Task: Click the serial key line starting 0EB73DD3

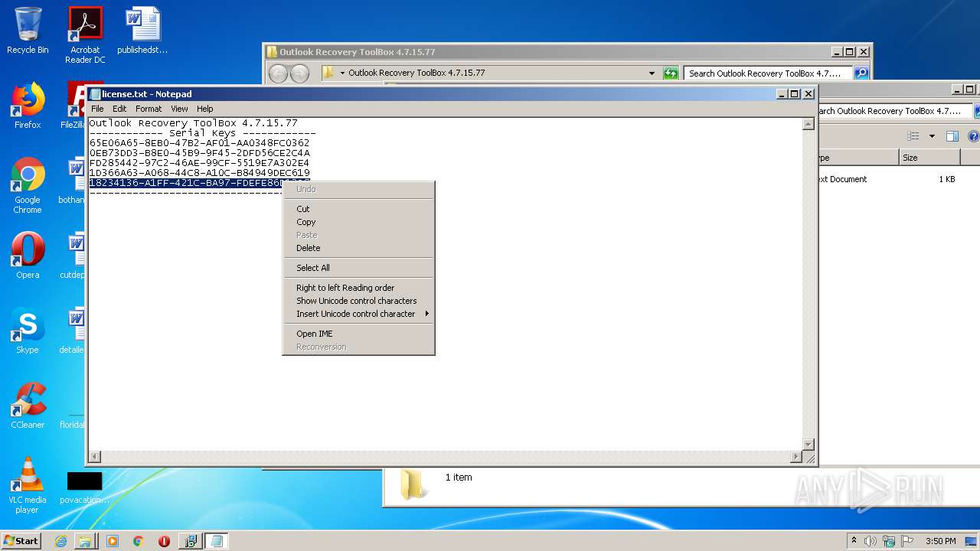Action: (199, 153)
